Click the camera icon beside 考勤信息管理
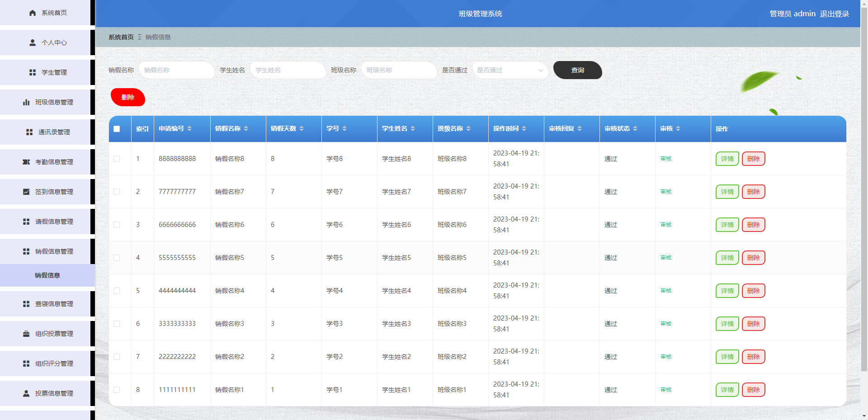This screenshot has width=868, height=420. 26,162
